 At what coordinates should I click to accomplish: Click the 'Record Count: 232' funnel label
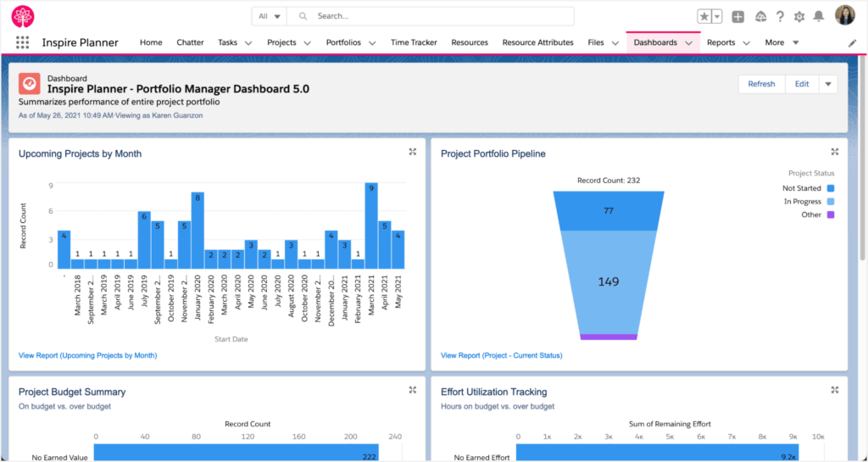pos(609,181)
